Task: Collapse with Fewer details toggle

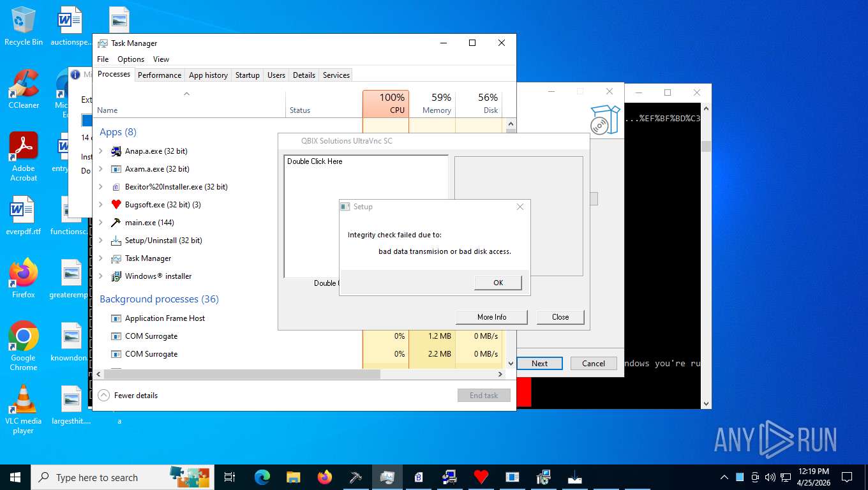Action: click(128, 396)
